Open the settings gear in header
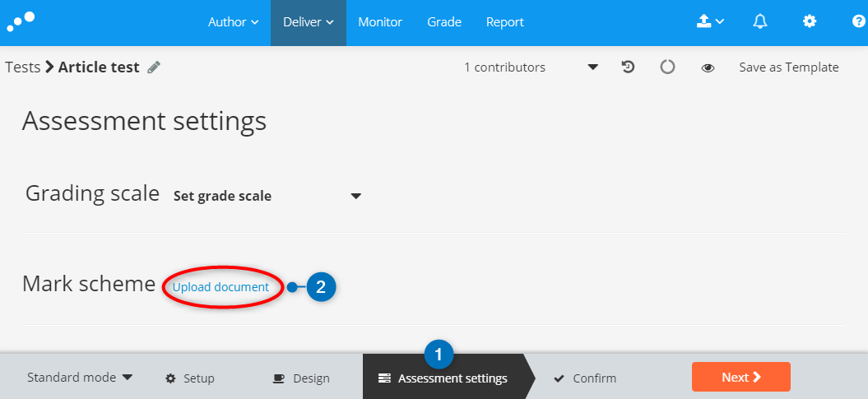This screenshot has width=868, height=399. (x=810, y=22)
